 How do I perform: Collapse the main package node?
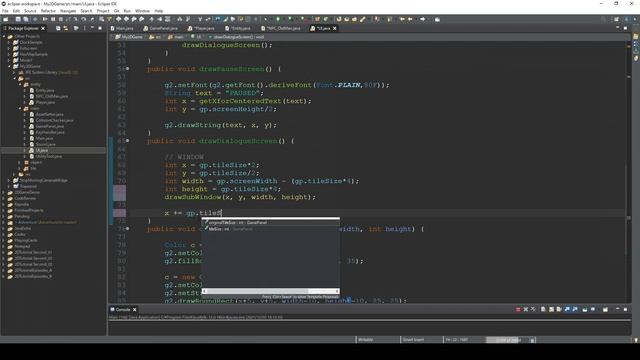coord(20,109)
